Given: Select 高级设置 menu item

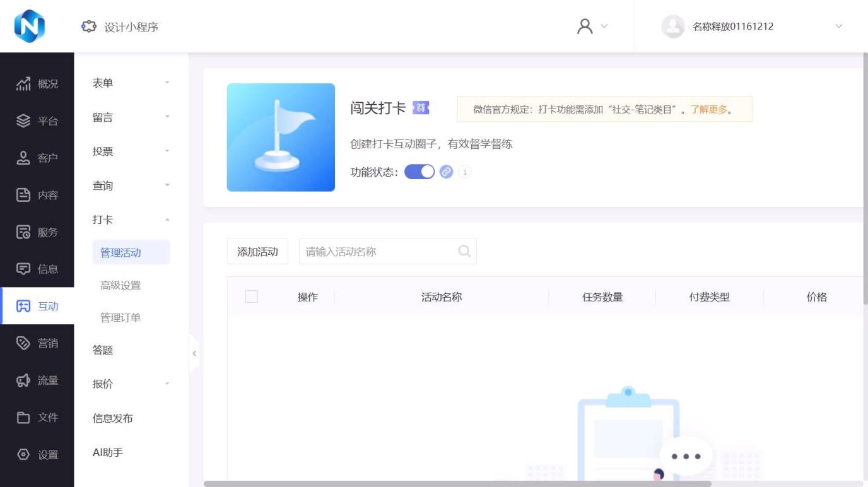Looking at the screenshot, I should pyautogui.click(x=120, y=285).
